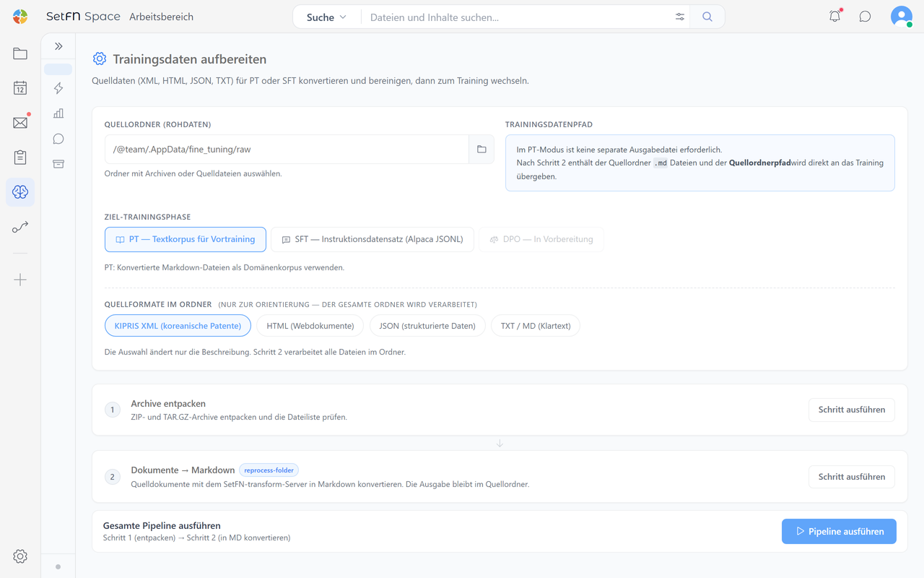Click the search filter sliders icon

680,17
